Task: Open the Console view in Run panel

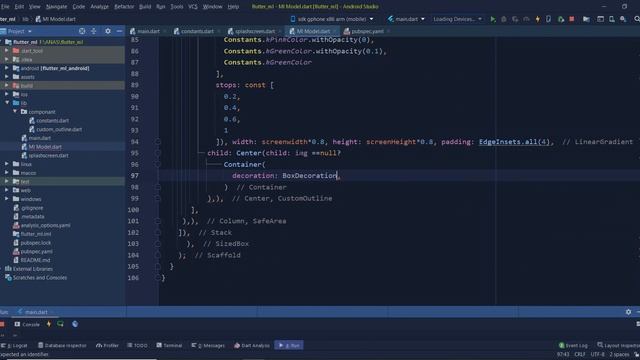Action: (x=27, y=324)
